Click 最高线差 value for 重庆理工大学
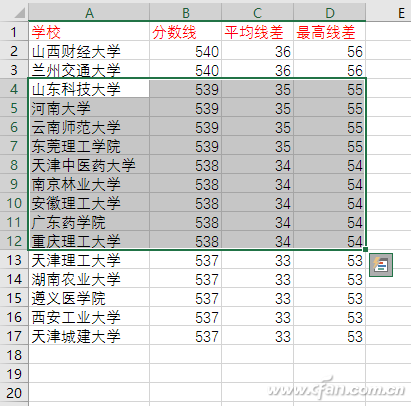The width and height of the screenshot is (411, 406). [x=330, y=241]
